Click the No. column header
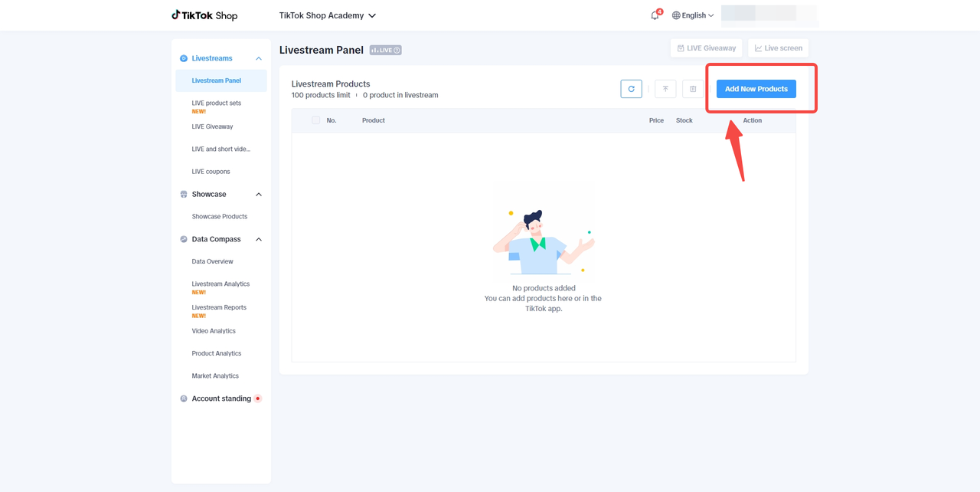The width and height of the screenshot is (980, 492). pos(332,120)
